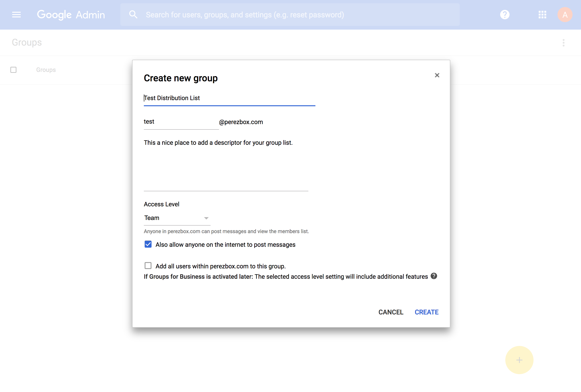The height and width of the screenshot is (392, 581).
Task: Click the group name field
Action: coord(229,98)
